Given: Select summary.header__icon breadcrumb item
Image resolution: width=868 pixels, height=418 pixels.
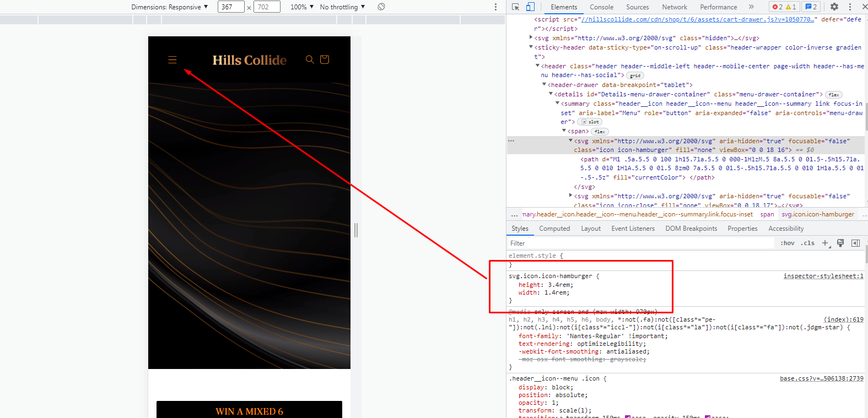Looking at the screenshot, I should [x=638, y=214].
